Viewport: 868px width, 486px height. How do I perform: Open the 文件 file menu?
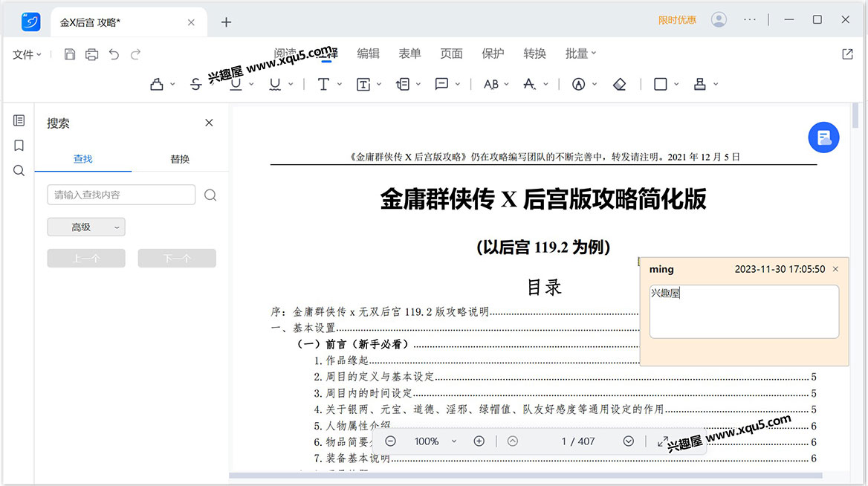click(x=27, y=54)
